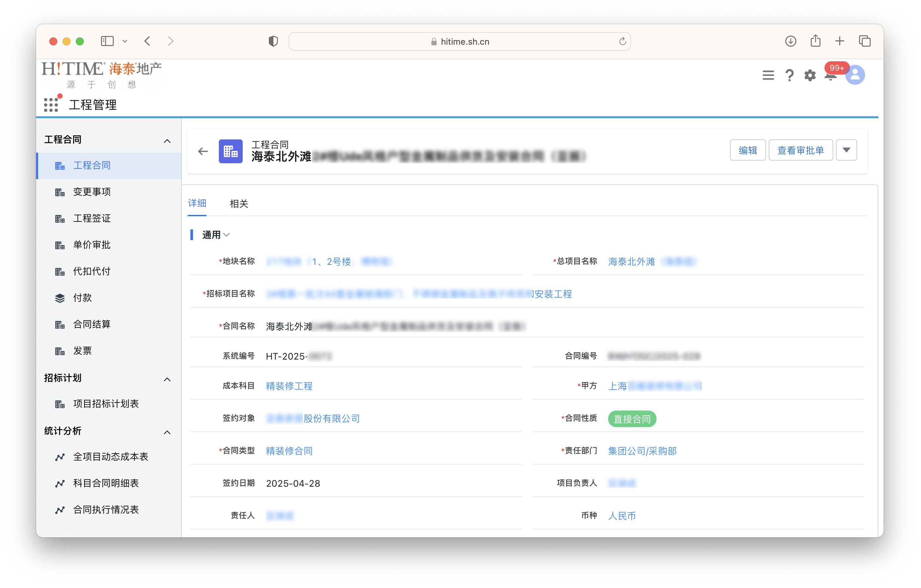Open 代扣代付 in sidebar
The height and width of the screenshot is (588, 921).
[109, 271]
